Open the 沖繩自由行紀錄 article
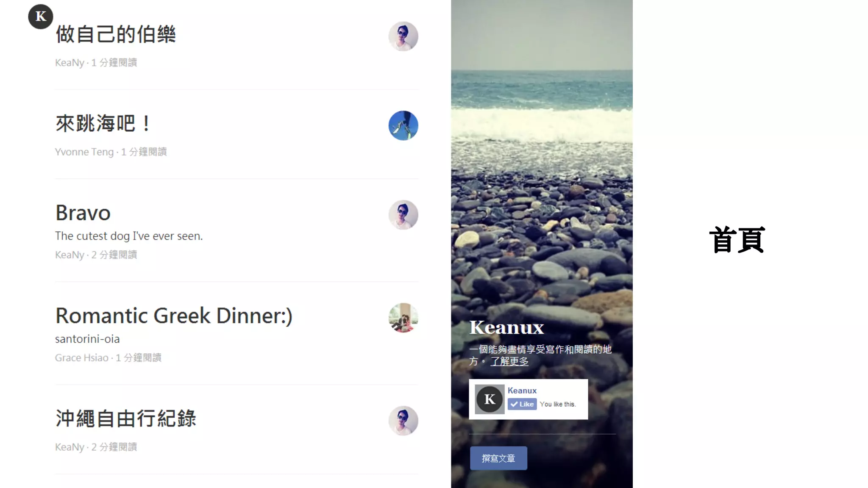 click(x=126, y=419)
